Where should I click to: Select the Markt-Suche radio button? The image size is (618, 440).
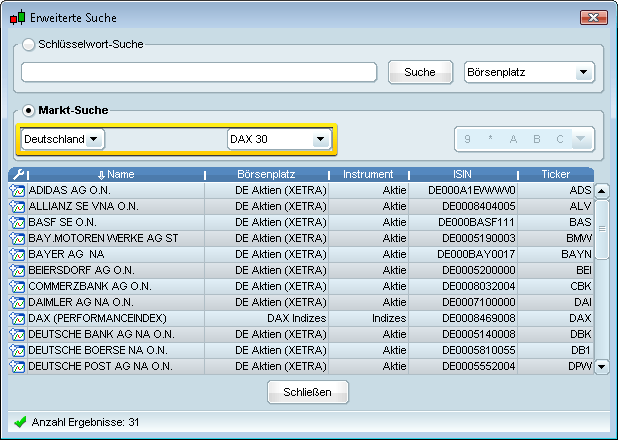pyautogui.click(x=29, y=110)
